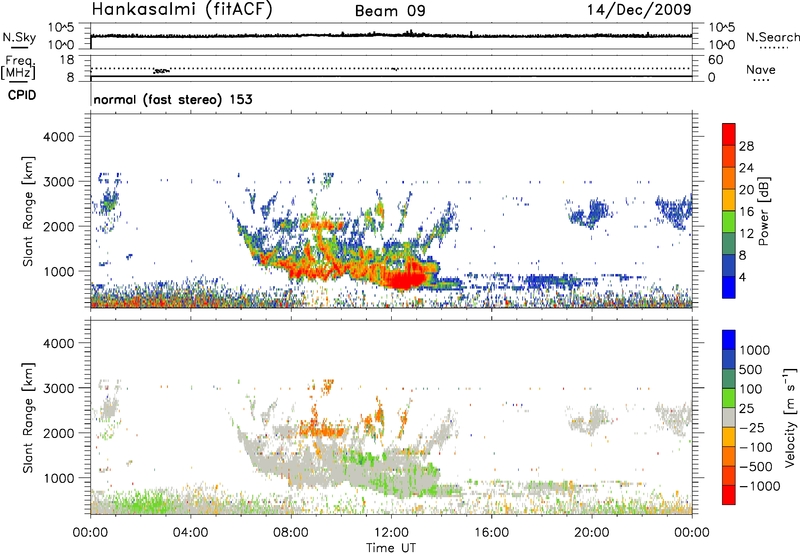Click the "12:00" time tick label
Image resolution: width=800 pixels, height=554 pixels.
pos(391,533)
